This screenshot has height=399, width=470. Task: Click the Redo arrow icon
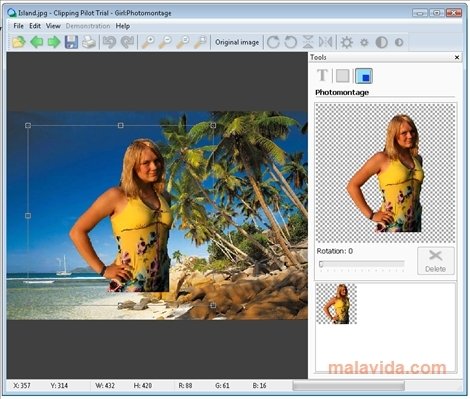(127, 42)
